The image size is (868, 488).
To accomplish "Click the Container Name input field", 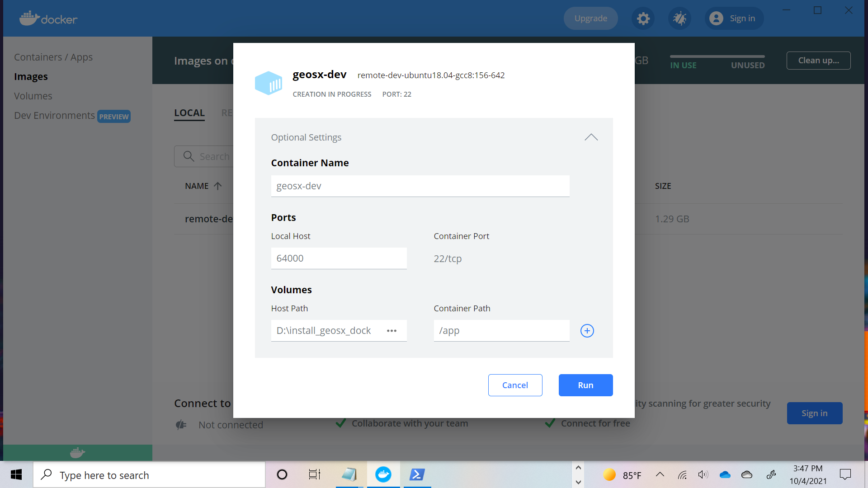I will [x=420, y=186].
